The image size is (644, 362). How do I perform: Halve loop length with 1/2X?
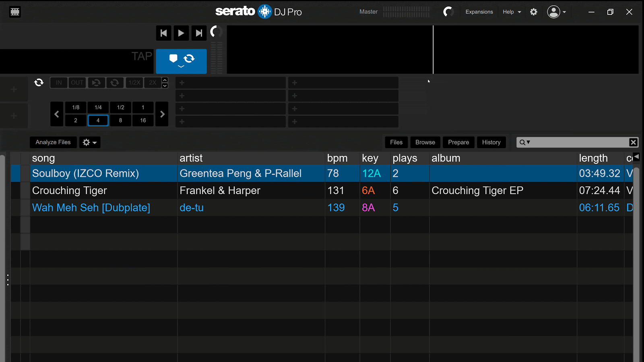click(x=134, y=83)
